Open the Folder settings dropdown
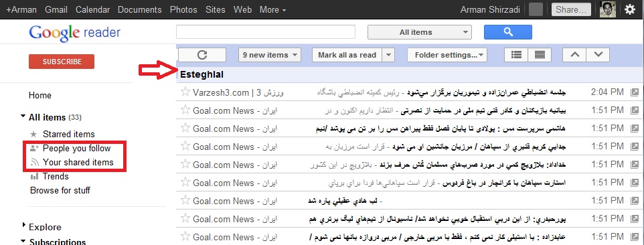644x245 pixels. pyautogui.click(x=447, y=55)
